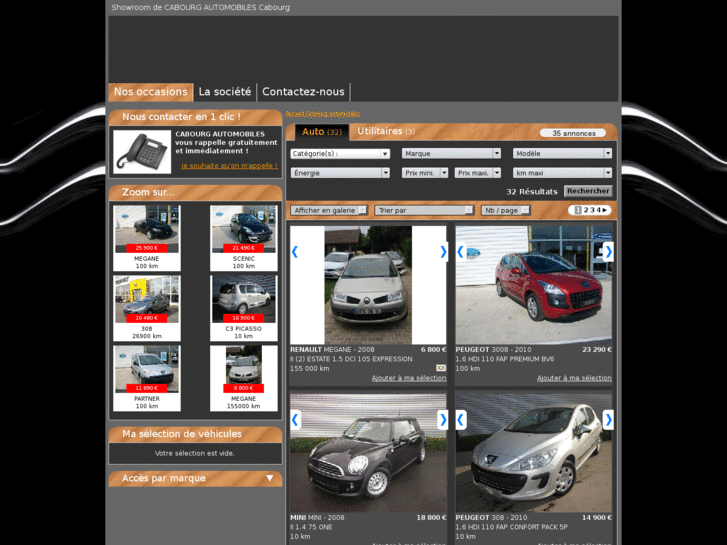Image resolution: width=727 pixels, height=545 pixels.
Task: Open the km maxi dropdown
Action: (x=562, y=173)
